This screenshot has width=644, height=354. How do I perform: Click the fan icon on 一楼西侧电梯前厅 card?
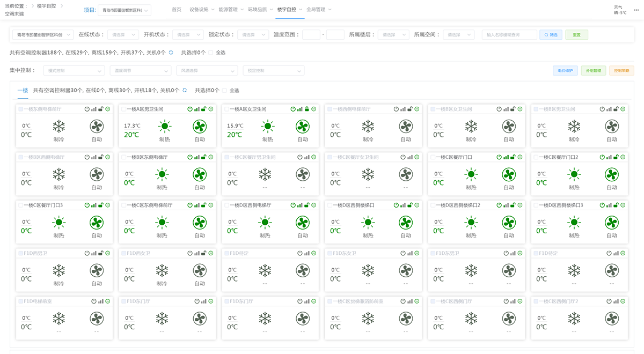tap(406, 127)
